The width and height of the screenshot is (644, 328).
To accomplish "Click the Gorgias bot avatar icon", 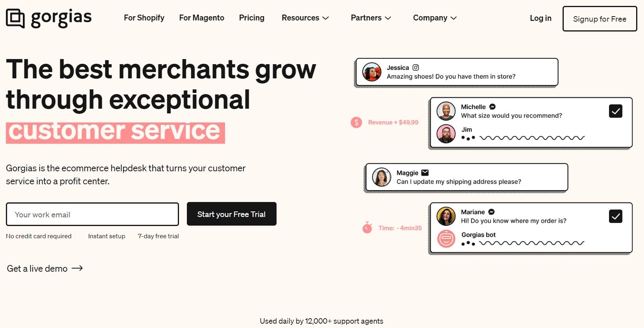I will (446, 239).
